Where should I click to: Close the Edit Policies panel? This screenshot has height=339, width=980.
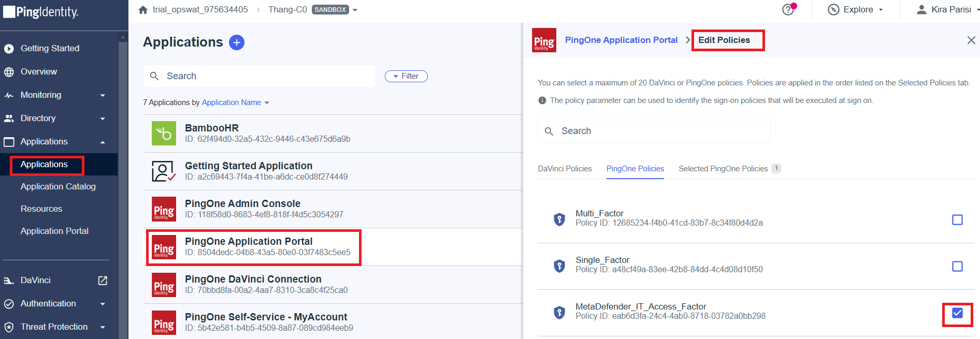pos(971,40)
